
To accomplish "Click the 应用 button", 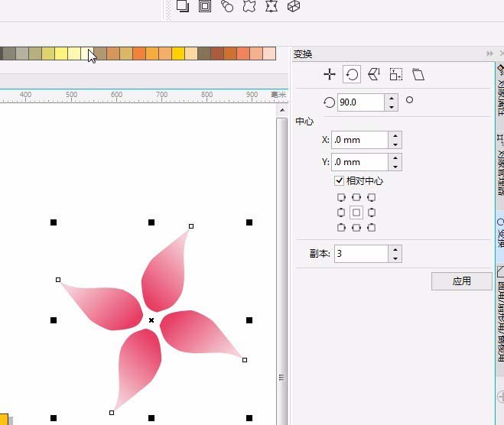I will (x=462, y=281).
